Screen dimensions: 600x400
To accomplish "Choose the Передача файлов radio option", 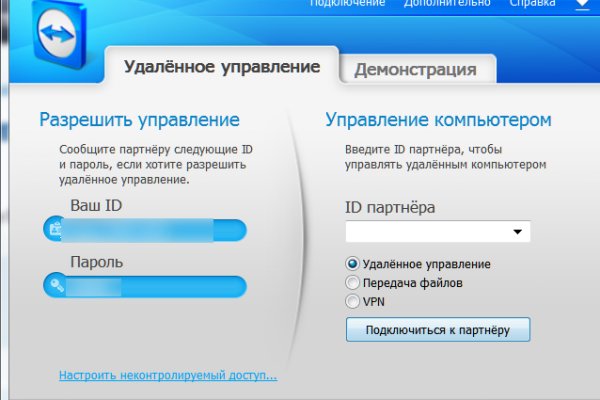I will coord(352,282).
